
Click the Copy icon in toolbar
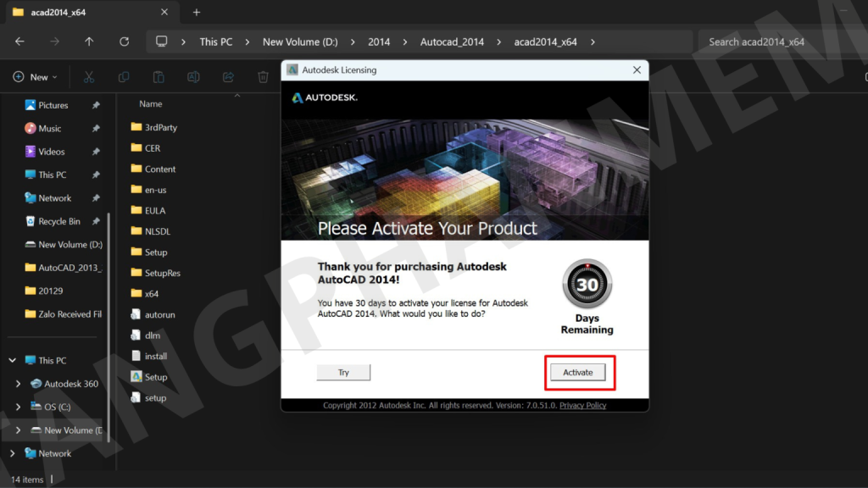coord(124,77)
